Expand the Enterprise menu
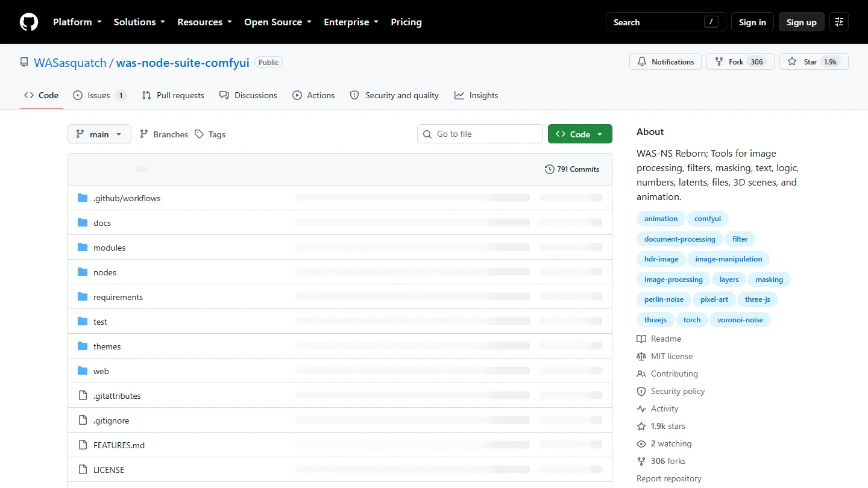Screen dimensions: 868x488 [x=351, y=22]
